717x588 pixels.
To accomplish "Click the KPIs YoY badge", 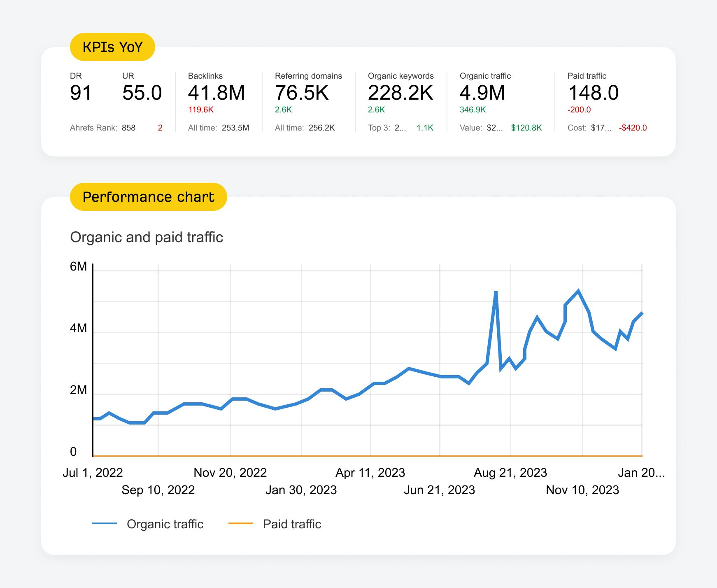I will [x=112, y=47].
